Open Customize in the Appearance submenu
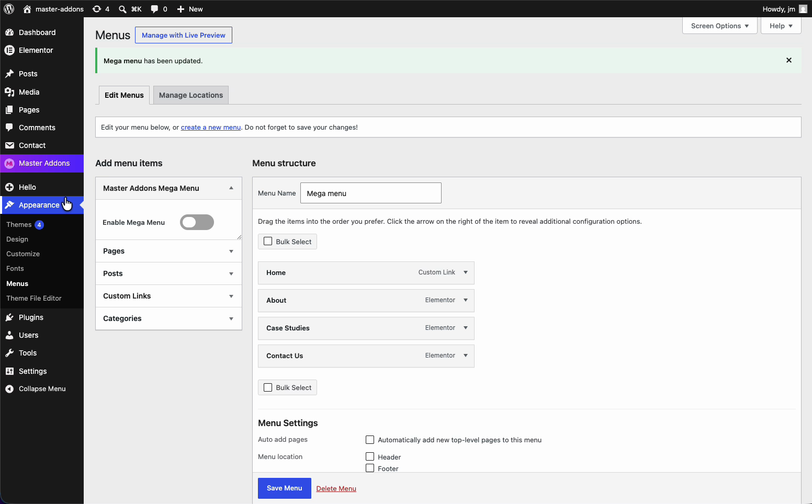Screen dimensions: 812x504 [23, 254]
